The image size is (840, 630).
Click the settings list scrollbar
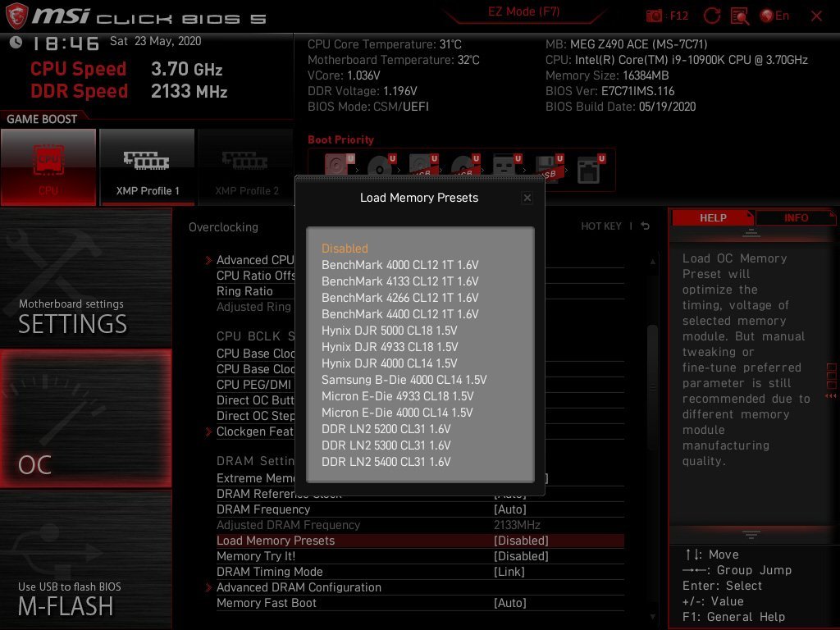[x=652, y=387]
